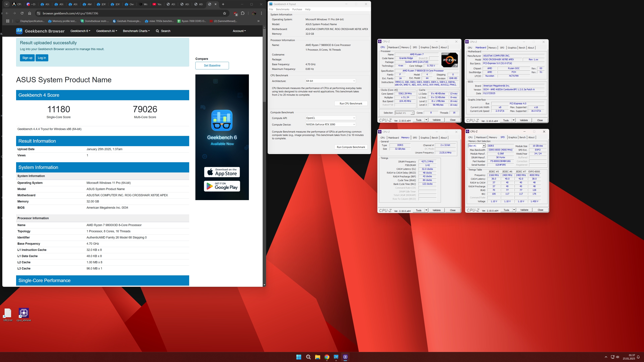Click Tools in the CPU-Z Memory window
644x362 pixels.
click(x=418, y=210)
